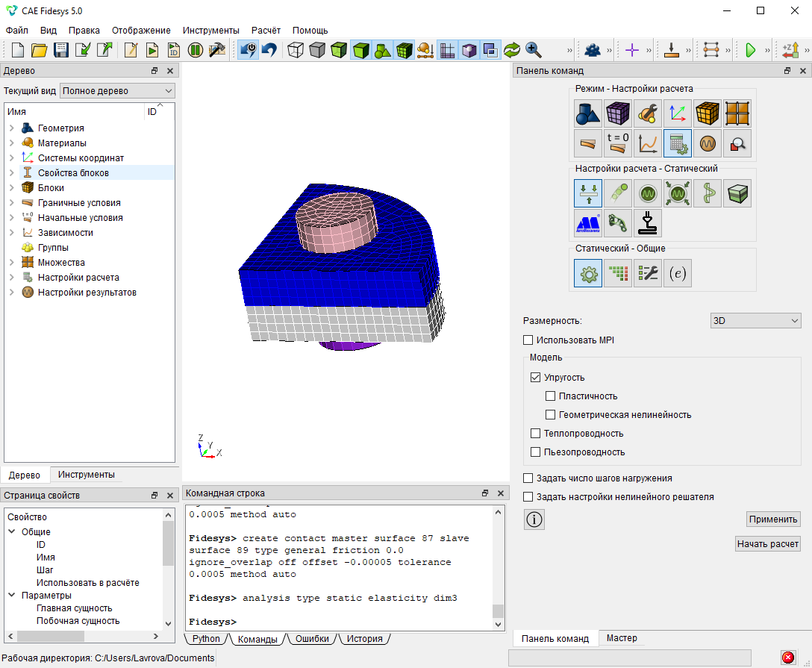This screenshot has width=812, height=668.
Task: Undock the Командная строка panel
Action: tap(484, 493)
